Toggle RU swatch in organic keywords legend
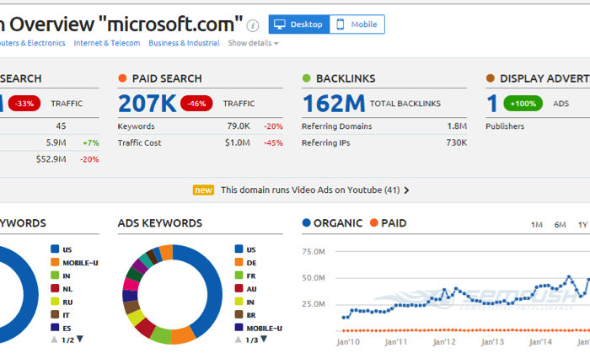Viewport: 590px width, 364px height. [55, 302]
